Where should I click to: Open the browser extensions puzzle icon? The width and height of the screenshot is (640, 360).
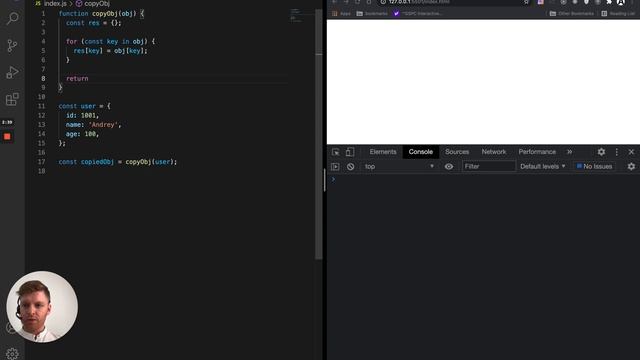[609, 2]
